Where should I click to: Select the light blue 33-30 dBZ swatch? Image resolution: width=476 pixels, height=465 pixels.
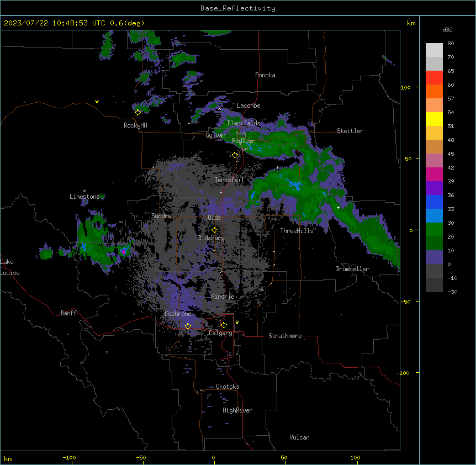coord(434,216)
